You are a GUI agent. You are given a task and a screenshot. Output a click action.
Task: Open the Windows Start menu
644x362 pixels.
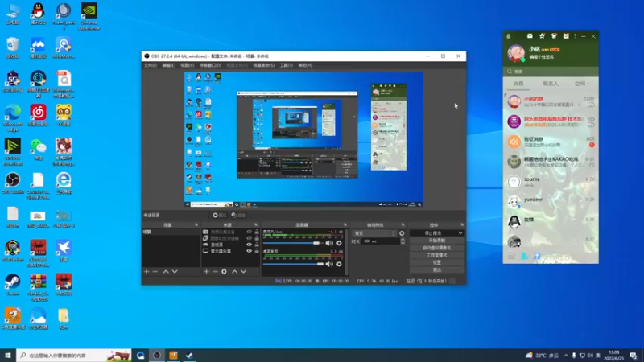pyautogui.click(x=8, y=356)
